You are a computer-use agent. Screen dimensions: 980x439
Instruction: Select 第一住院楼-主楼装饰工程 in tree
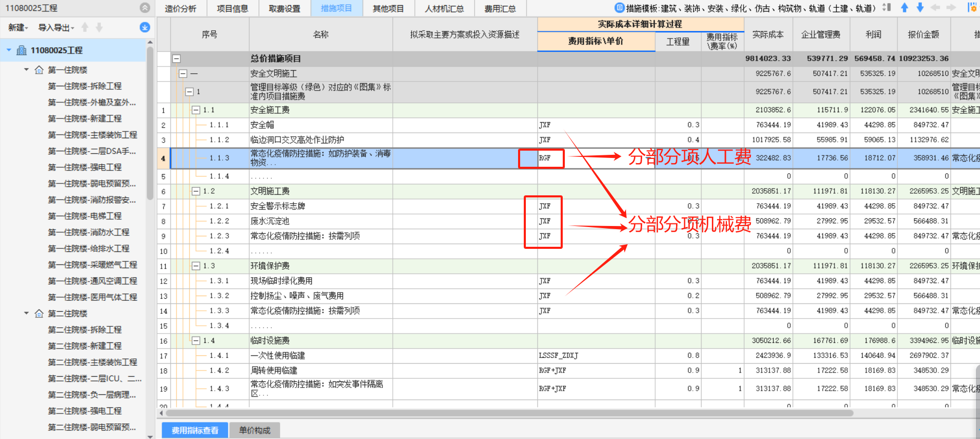click(x=92, y=135)
